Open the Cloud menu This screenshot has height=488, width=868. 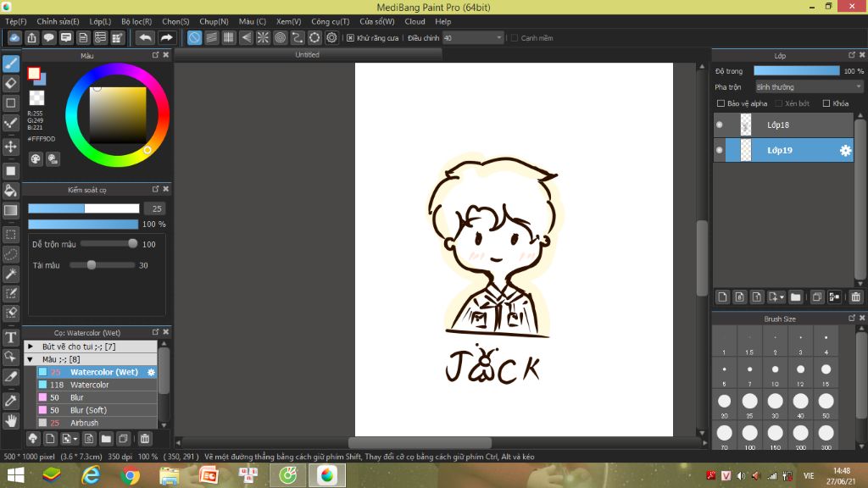click(x=415, y=21)
